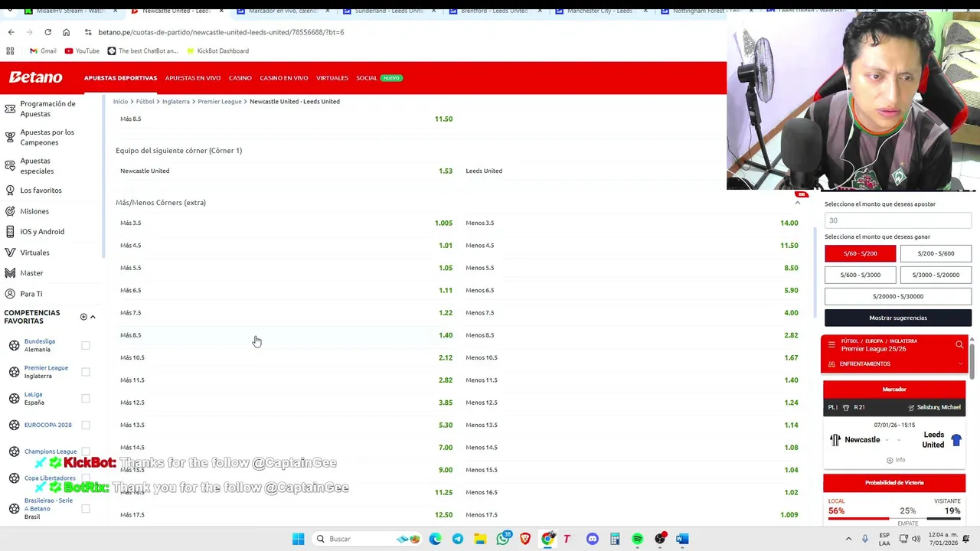Close the Newcastle United browser tab

(220, 11)
